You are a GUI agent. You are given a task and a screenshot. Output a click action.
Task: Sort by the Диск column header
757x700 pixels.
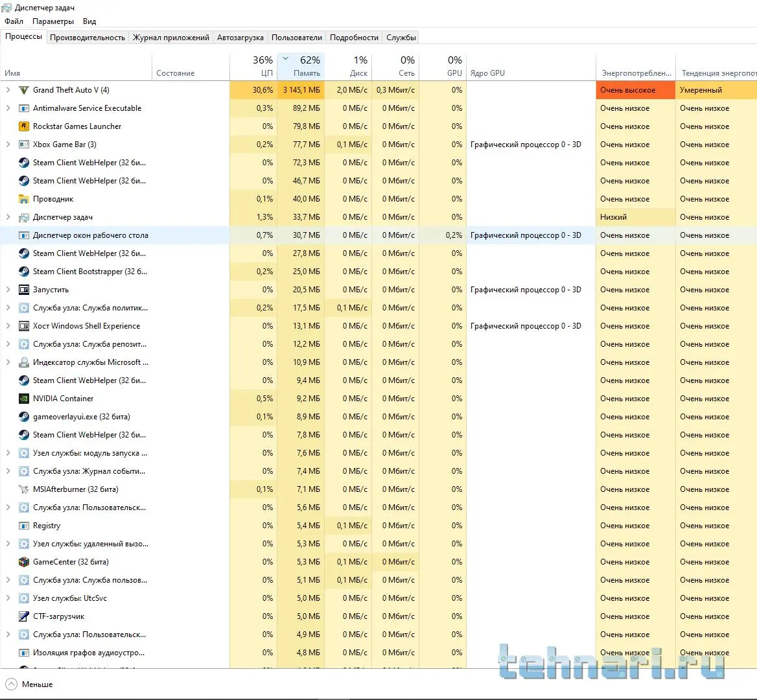(348, 66)
